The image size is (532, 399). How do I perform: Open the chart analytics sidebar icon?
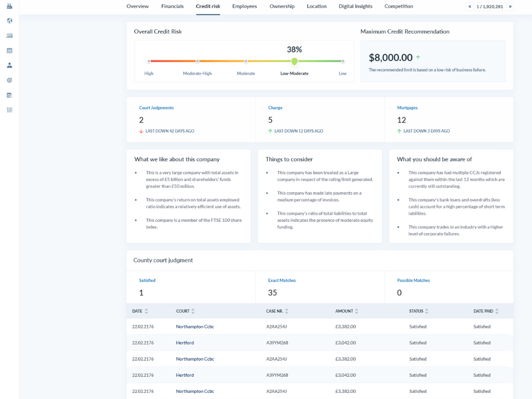(9, 36)
